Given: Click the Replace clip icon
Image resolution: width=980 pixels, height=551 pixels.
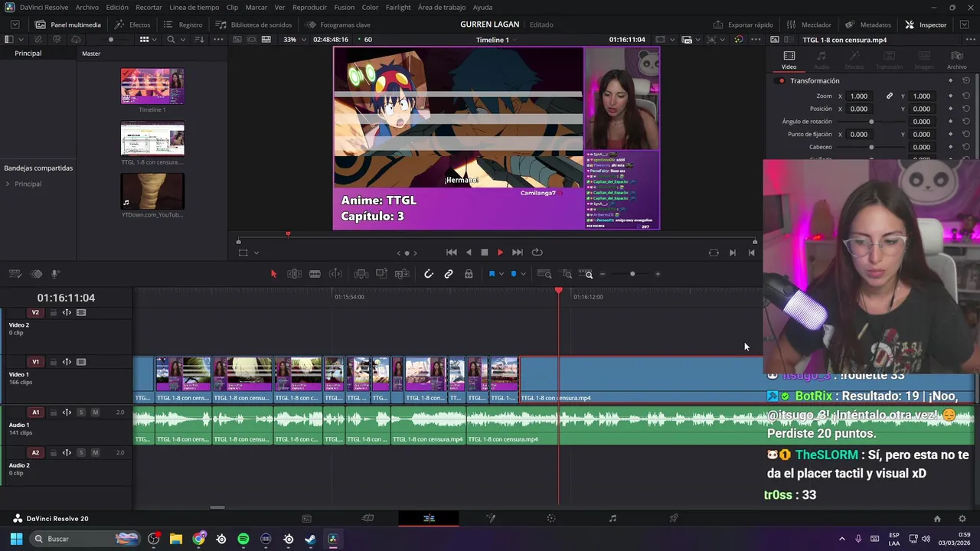Looking at the screenshot, I should coord(402,274).
